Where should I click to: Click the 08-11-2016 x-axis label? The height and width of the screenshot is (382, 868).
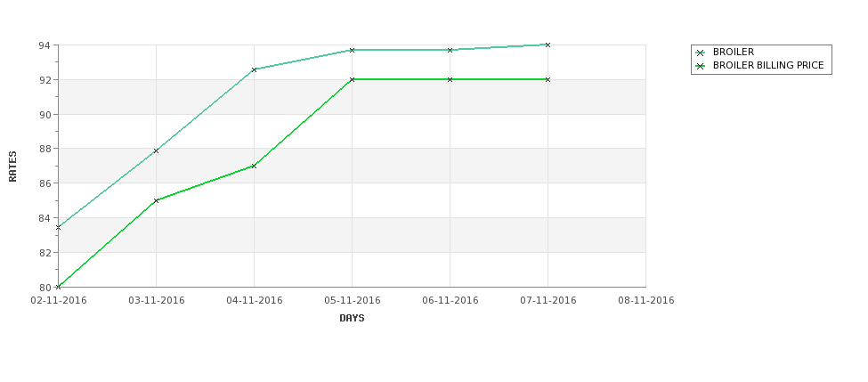(646, 301)
